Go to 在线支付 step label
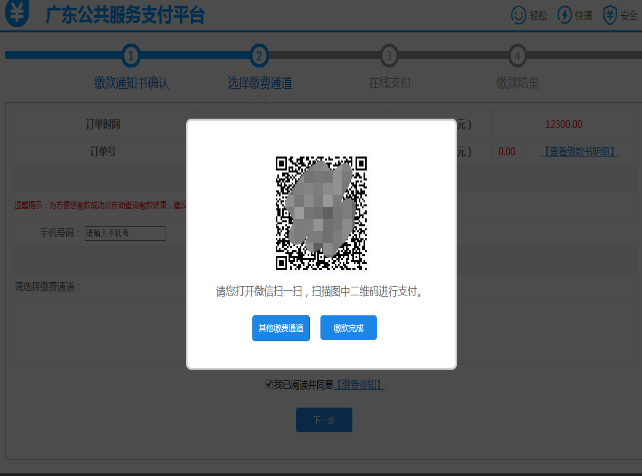Viewport: 642px width, 476px height. [x=389, y=82]
